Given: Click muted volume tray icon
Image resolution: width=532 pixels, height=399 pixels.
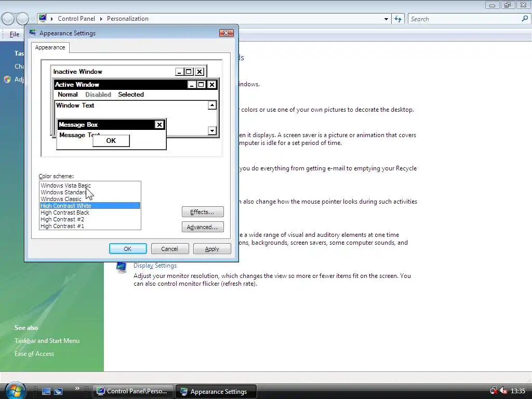Looking at the screenshot, I should tap(503, 391).
